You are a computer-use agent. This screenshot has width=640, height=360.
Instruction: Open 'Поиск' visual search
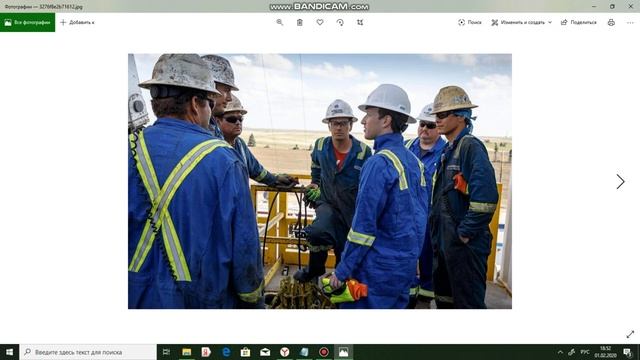(470, 22)
